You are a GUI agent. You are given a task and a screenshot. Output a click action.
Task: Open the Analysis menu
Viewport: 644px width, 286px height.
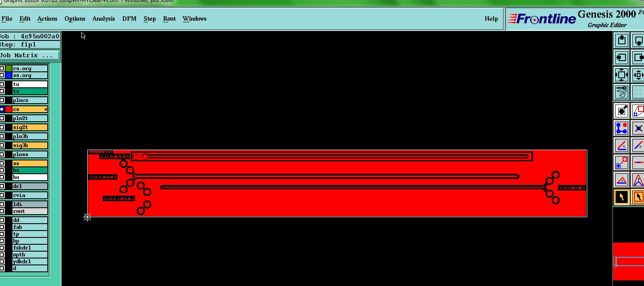point(104,18)
